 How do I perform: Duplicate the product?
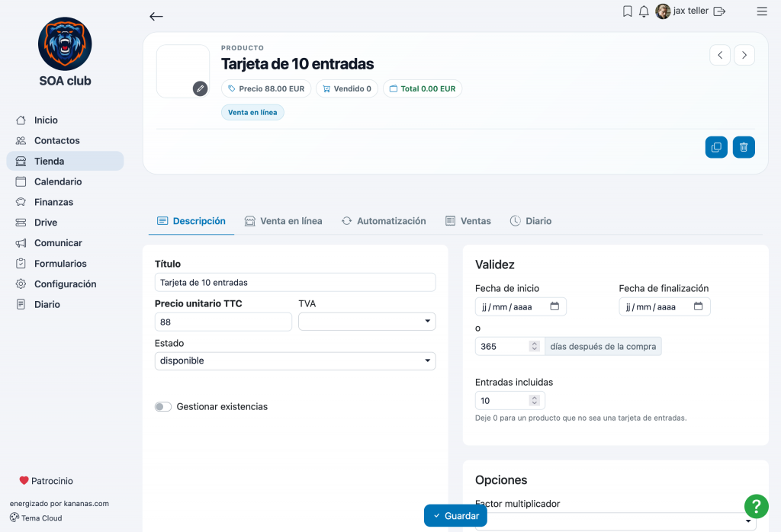[x=716, y=147]
